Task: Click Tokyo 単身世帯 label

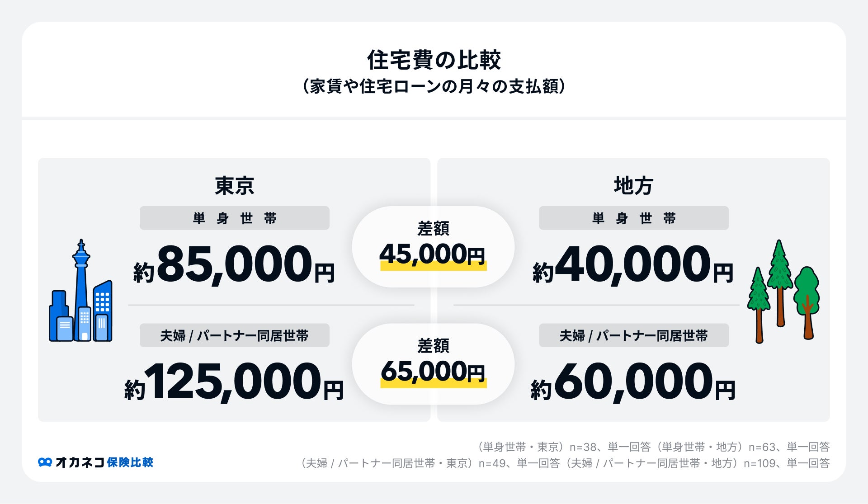Action: click(234, 218)
